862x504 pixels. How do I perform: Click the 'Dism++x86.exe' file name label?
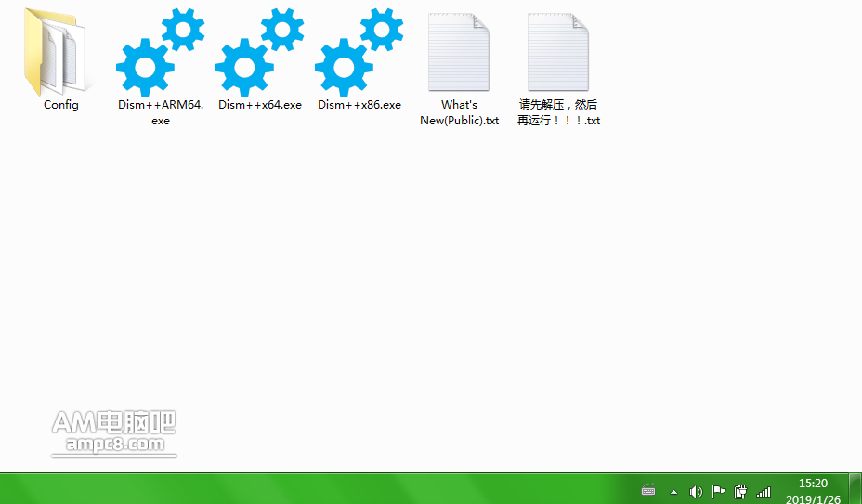[x=359, y=105]
